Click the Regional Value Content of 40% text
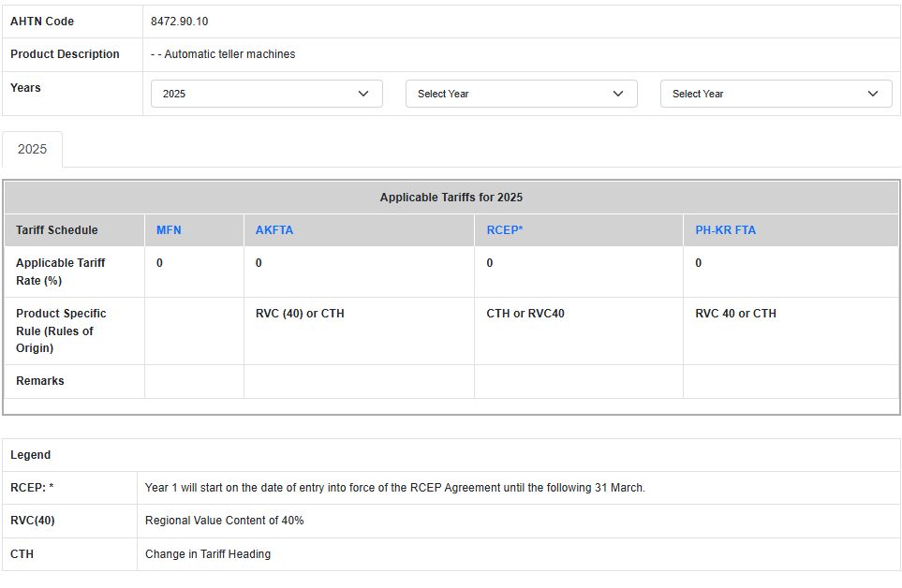 coord(224,521)
